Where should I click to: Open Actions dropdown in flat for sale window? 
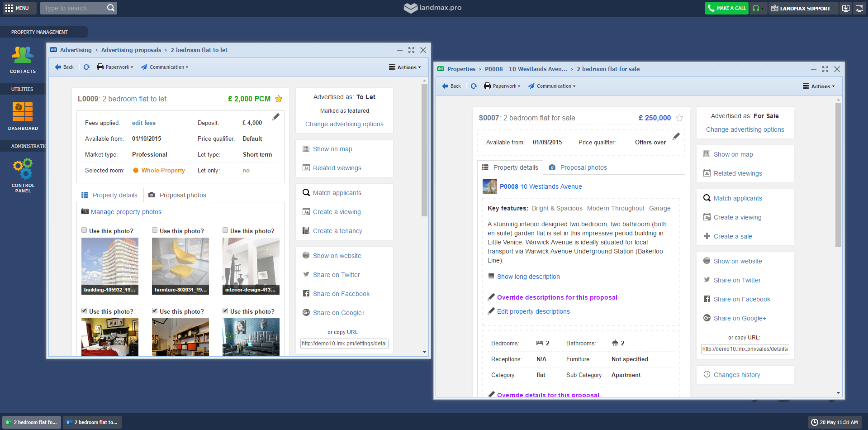819,86
